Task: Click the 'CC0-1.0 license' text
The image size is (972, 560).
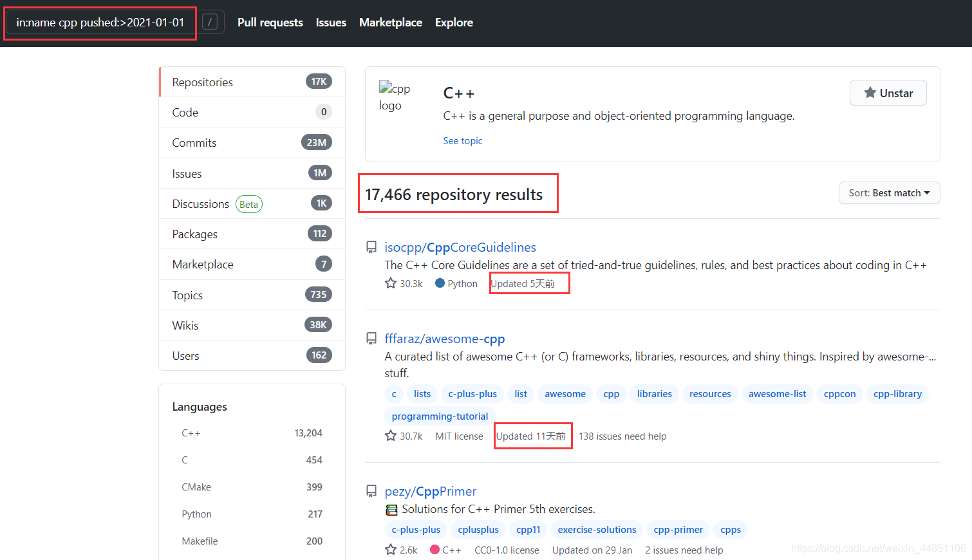Action: coord(507,550)
